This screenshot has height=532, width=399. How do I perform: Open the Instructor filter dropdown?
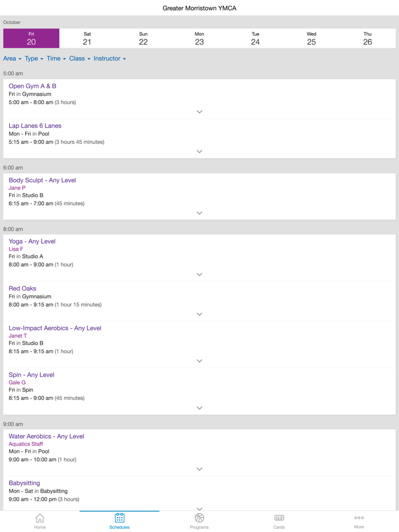(109, 59)
